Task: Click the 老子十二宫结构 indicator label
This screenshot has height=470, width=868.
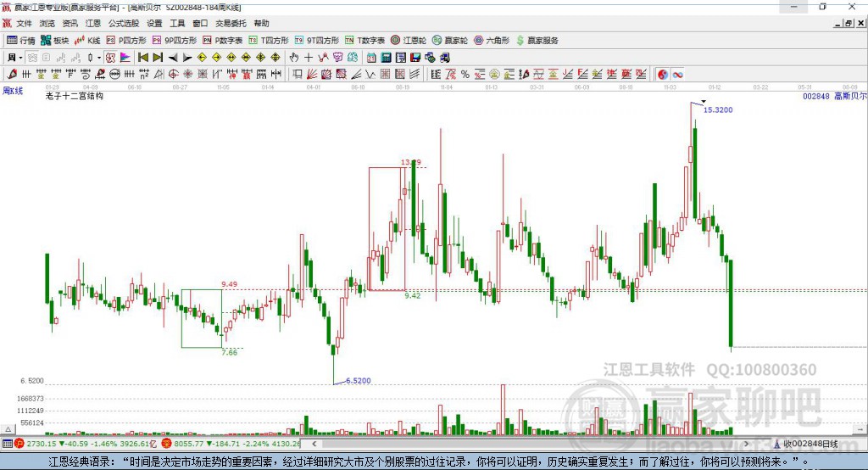Action: tap(75, 96)
